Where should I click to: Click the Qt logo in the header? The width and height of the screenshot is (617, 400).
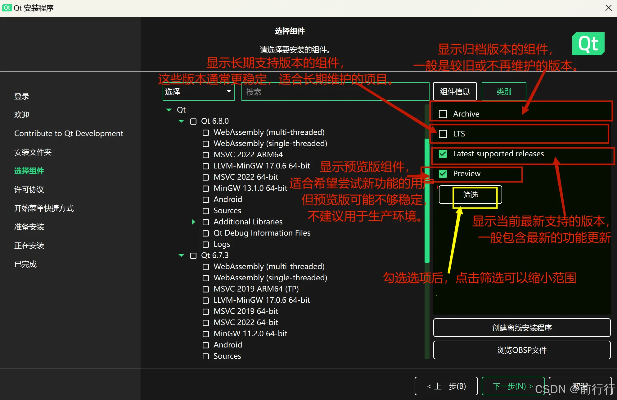[588, 44]
